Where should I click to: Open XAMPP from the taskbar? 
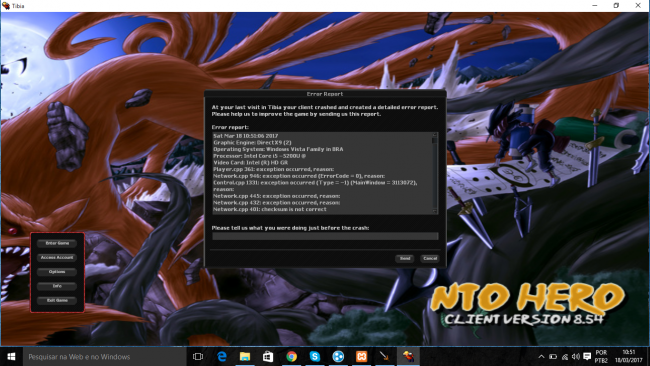tap(361, 356)
